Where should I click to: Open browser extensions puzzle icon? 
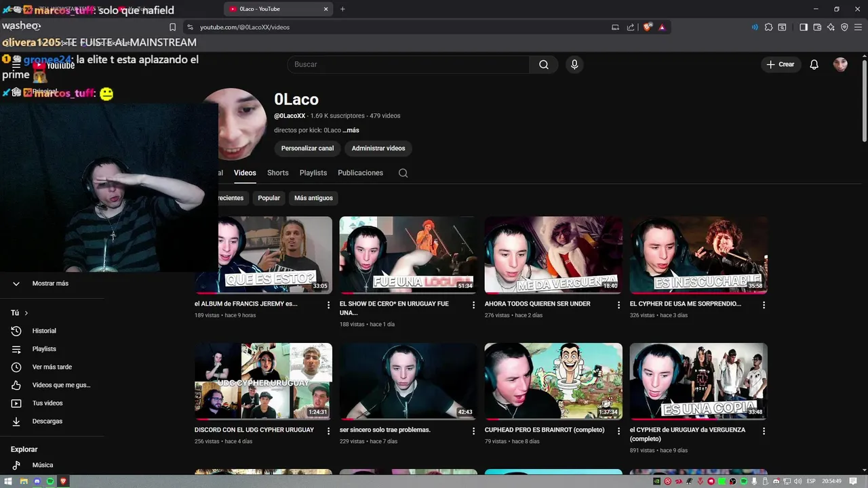[x=768, y=27]
